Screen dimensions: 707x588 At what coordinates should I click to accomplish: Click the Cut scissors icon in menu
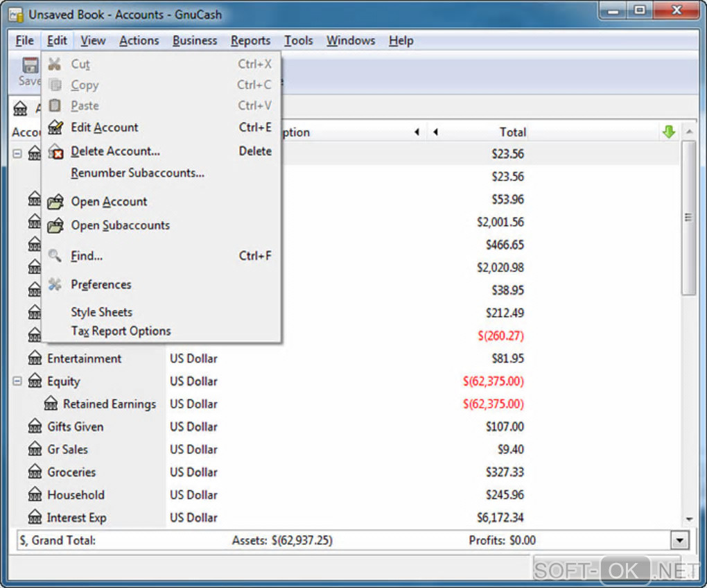(55, 64)
